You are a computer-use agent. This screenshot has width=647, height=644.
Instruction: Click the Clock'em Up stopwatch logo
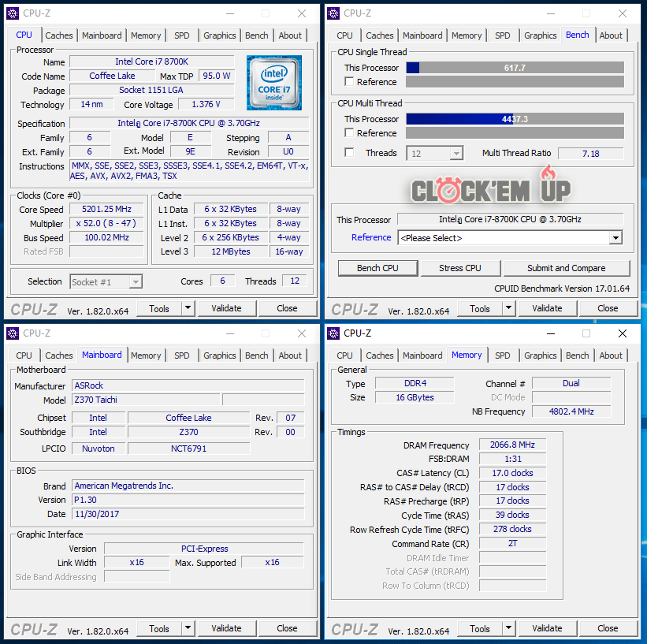pyautogui.click(x=489, y=189)
